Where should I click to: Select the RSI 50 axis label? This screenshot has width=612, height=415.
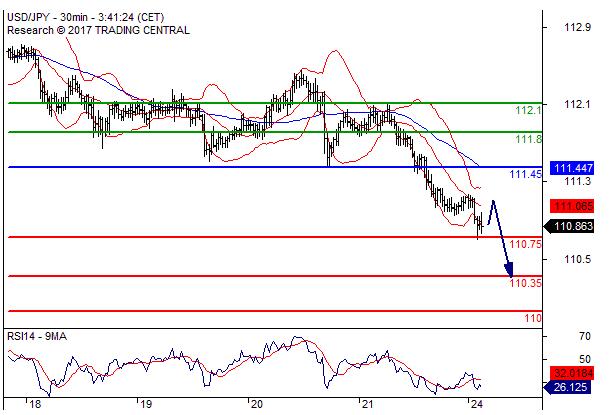click(585, 359)
